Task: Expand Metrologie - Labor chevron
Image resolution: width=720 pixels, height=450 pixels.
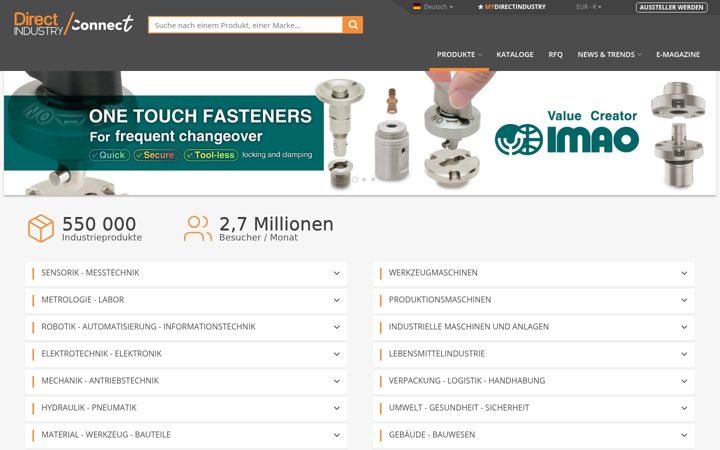Action: pos(337,300)
